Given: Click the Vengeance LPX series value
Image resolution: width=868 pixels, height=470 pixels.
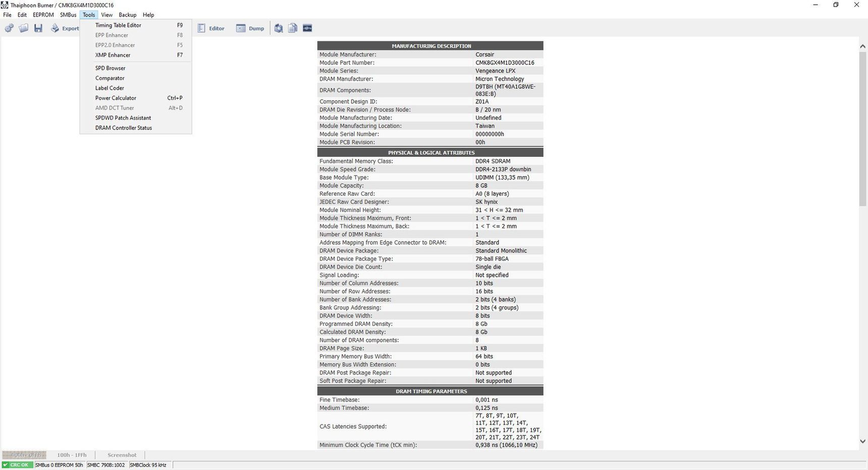Looking at the screenshot, I should (495, 71).
